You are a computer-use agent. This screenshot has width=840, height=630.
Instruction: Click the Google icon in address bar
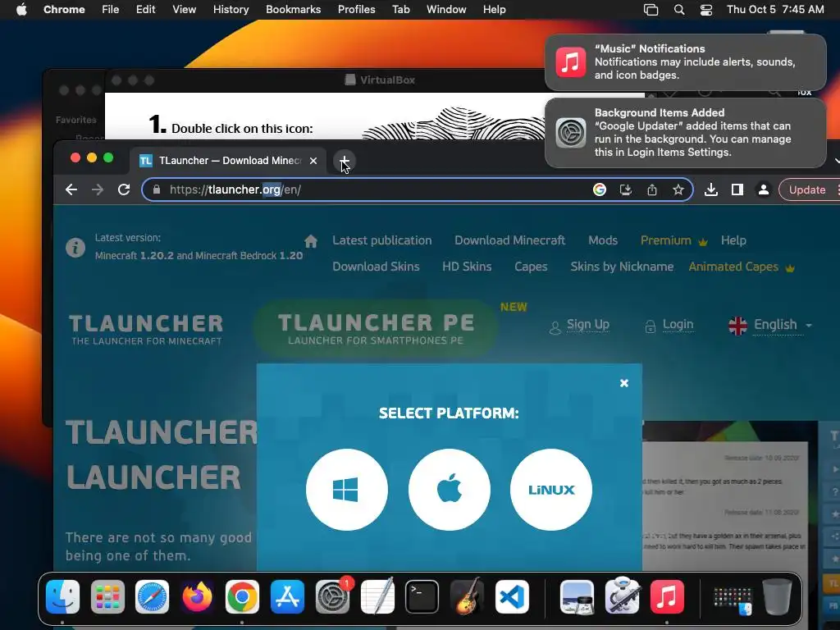600,189
